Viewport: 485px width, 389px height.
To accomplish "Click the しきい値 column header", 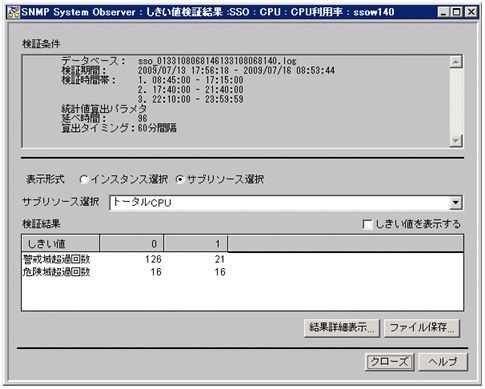I will pos(60,244).
